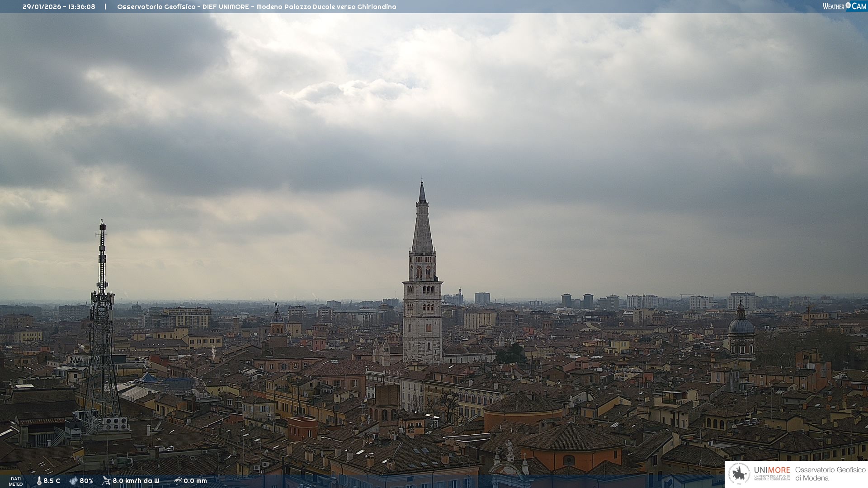Click the date and time stamp 29/01/2026
Screen dimensions: 868x488
[59, 7]
